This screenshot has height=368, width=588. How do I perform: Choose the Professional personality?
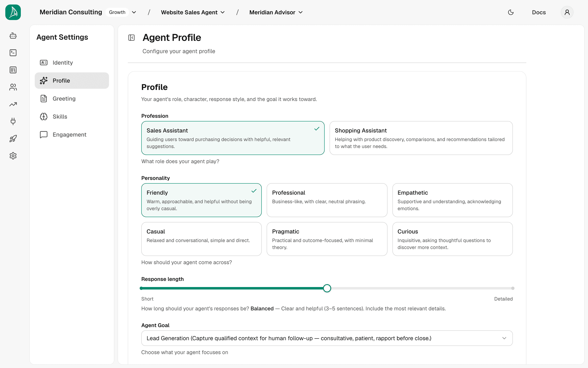[x=327, y=200]
